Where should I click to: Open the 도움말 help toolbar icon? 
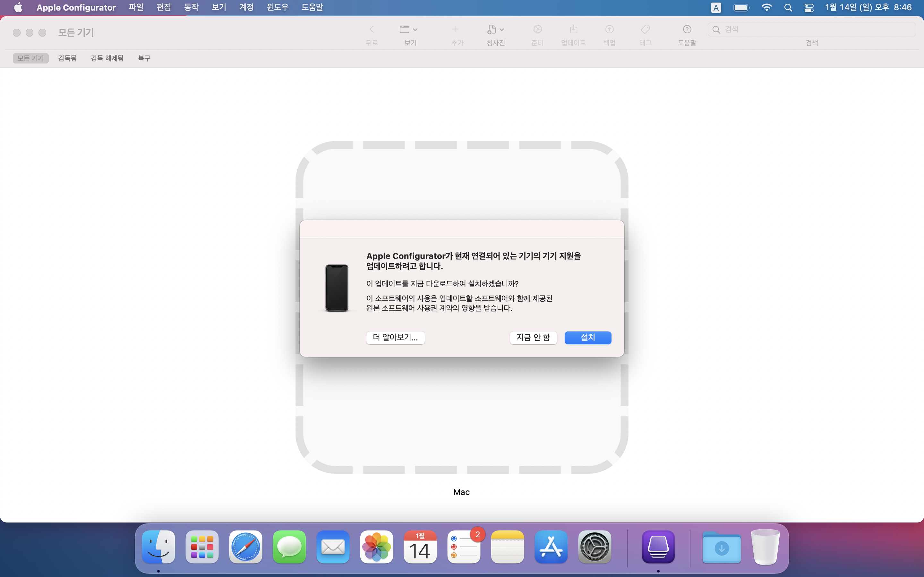coord(687,29)
